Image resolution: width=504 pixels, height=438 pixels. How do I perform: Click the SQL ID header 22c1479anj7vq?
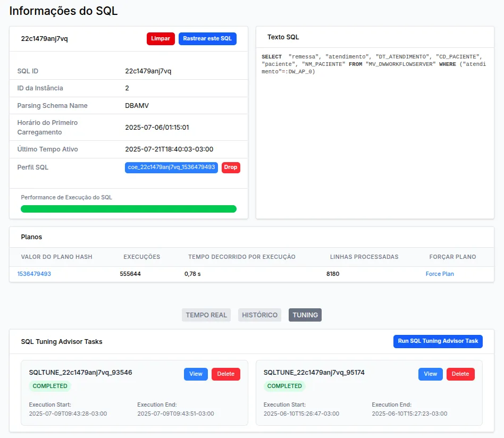(x=44, y=38)
